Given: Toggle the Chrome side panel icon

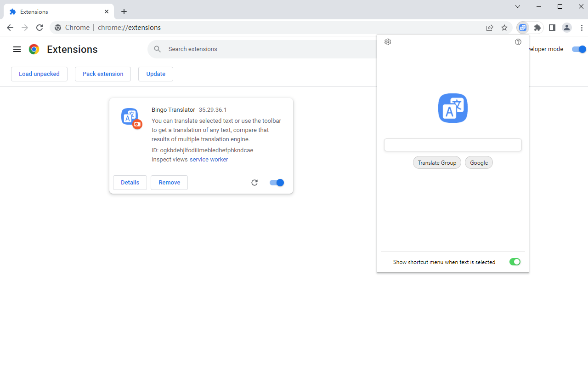Looking at the screenshot, I should click(552, 28).
